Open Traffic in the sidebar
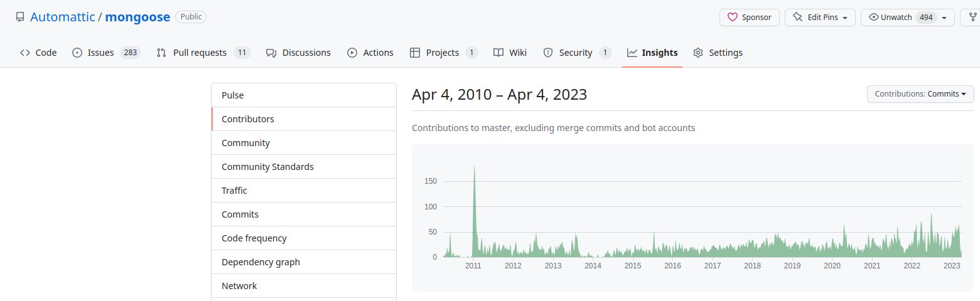 [x=304, y=191]
